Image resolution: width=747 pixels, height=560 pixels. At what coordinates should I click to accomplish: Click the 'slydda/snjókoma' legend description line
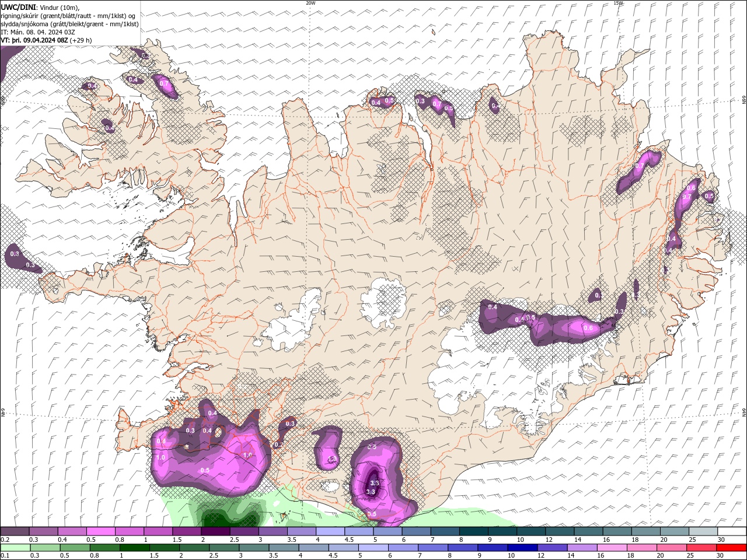[x=69, y=24]
